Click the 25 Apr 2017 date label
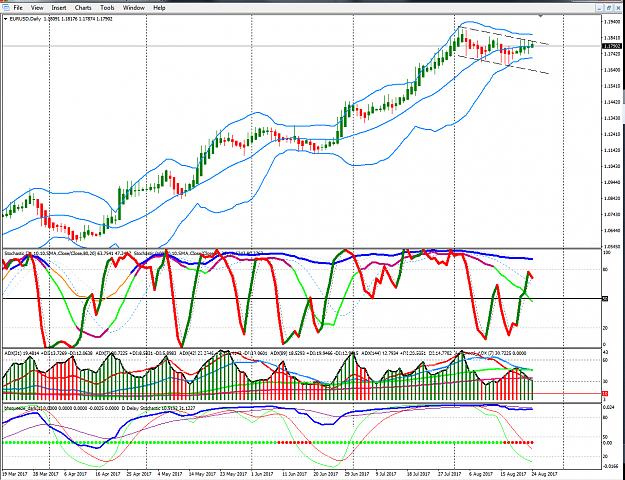The height and width of the screenshot is (480, 625). [140, 474]
